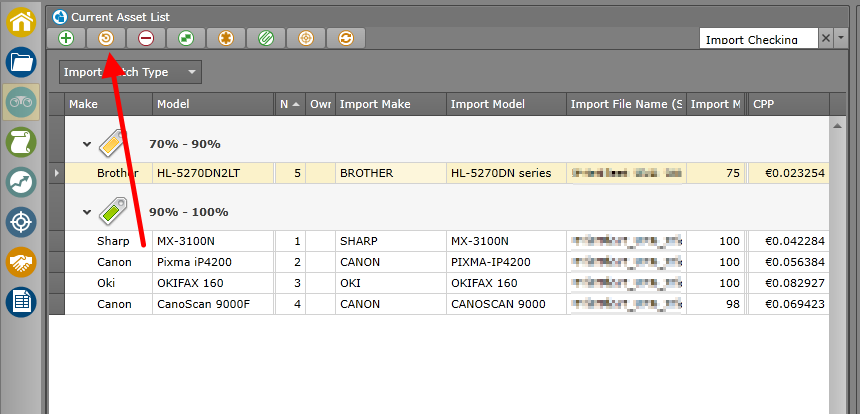Open the blue folder sidebar icon
The width and height of the screenshot is (860, 414).
21,63
